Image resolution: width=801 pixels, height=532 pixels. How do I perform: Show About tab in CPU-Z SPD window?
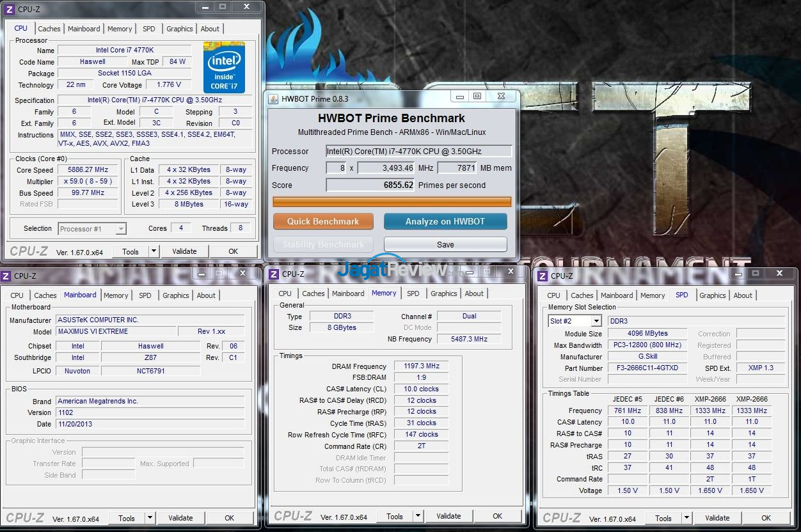[743, 295]
